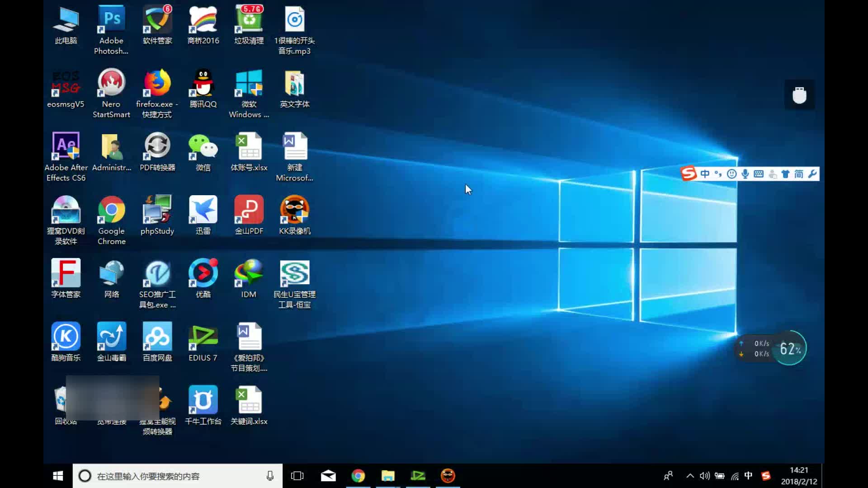This screenshot has width=868, height=488.
Task: Expand hidden tray icons chevron
Action: coord(690,476)
